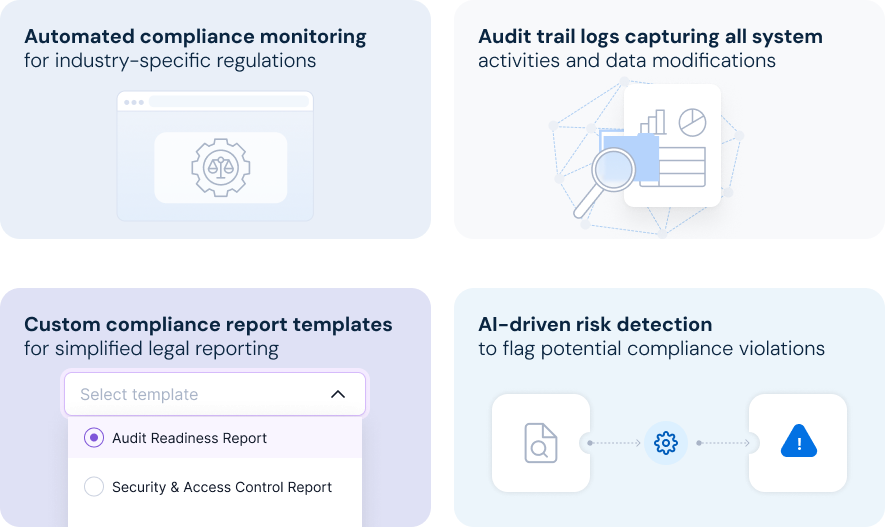Click the bar chart icon on report card
Viewport: 885px width, 527px height.
tap(653, 122)
